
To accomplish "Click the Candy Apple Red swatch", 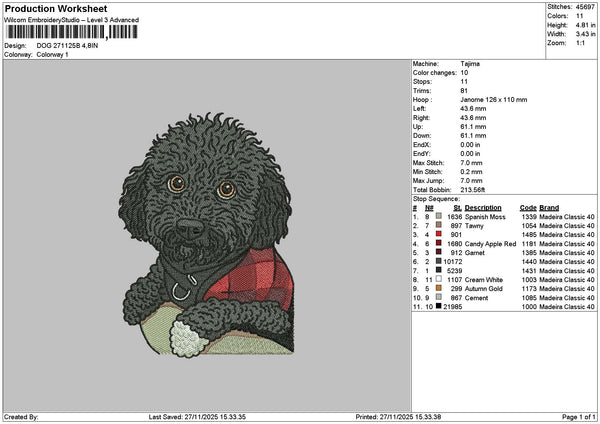I will pyautogui.click(x=439, y=243).
